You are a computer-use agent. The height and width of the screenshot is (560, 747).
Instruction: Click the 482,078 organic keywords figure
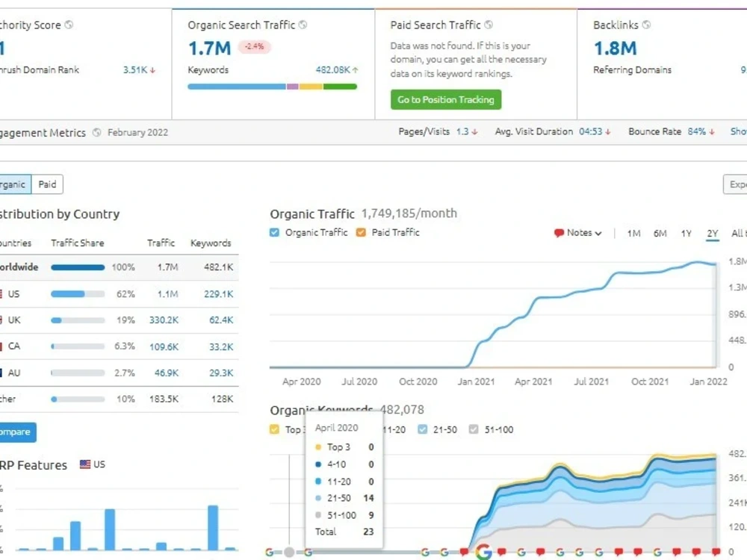coord(402,409)
